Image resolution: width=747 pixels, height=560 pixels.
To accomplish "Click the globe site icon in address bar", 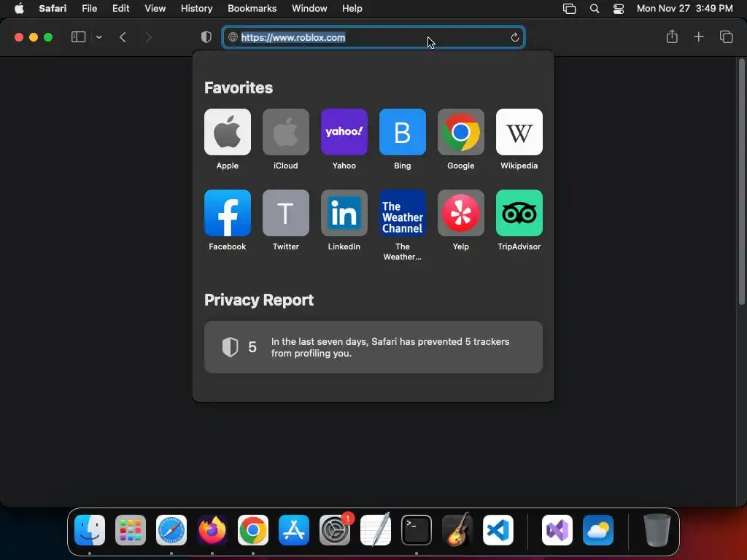I will pos(233,37).
